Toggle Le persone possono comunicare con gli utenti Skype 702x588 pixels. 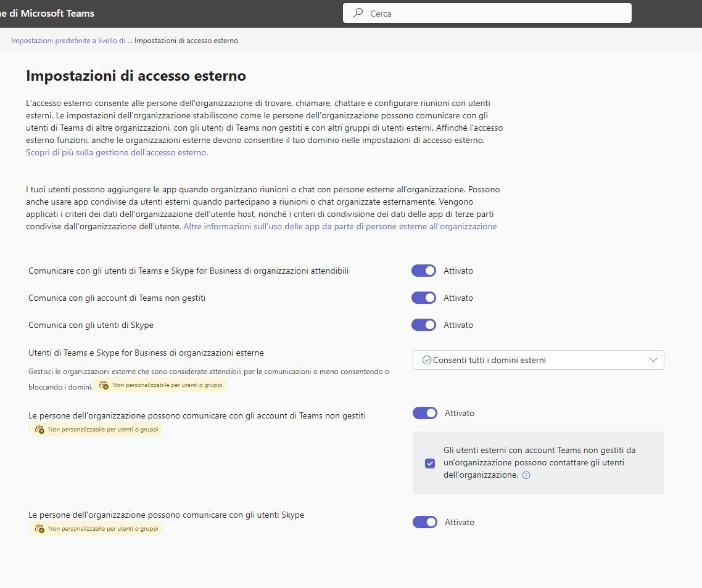(425, 522)
